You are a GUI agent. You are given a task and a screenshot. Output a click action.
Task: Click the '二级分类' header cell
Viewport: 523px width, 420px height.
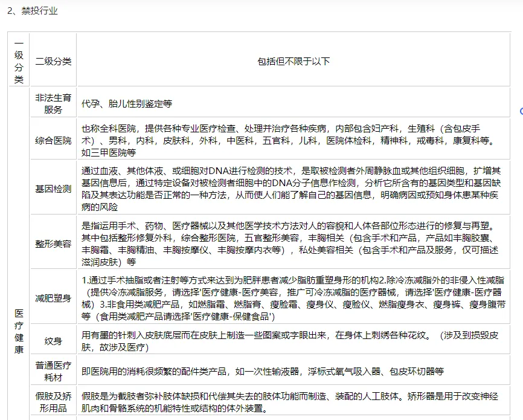click(53, 60)
